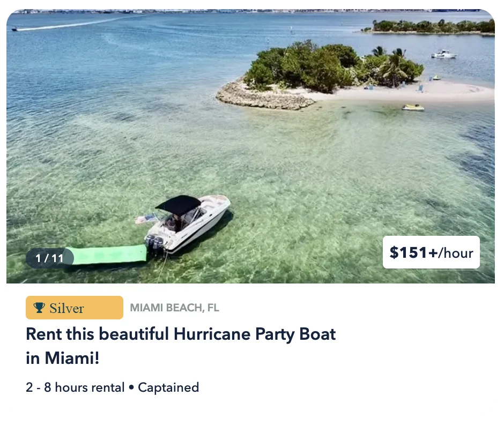Click the Captained label
The height and width of the screenshot is (433, 504).
[168, 387]
